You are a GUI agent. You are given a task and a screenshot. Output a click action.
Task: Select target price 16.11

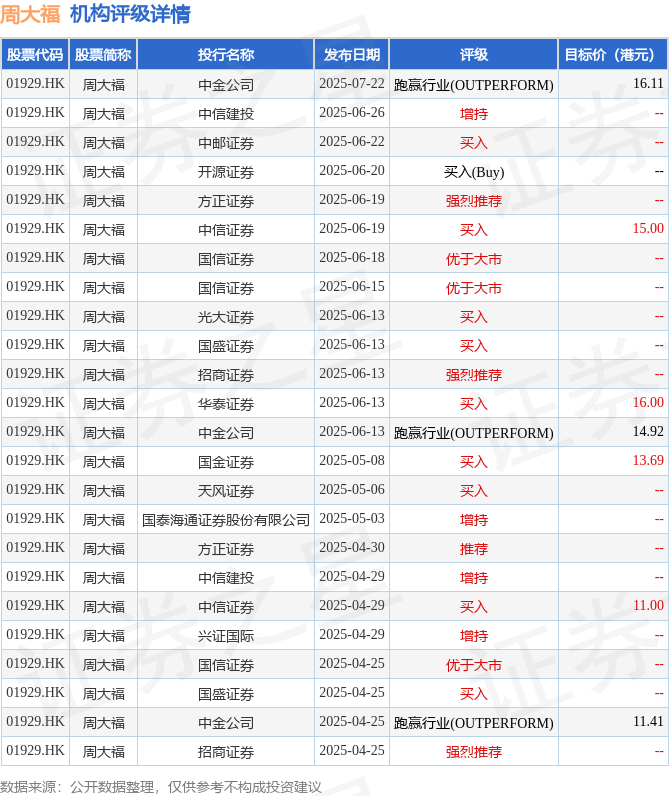648,83
